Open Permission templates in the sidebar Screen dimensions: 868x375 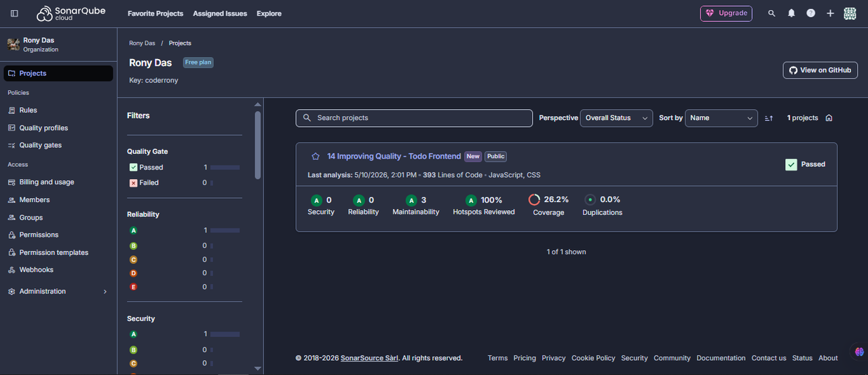[x=54, y=252]
